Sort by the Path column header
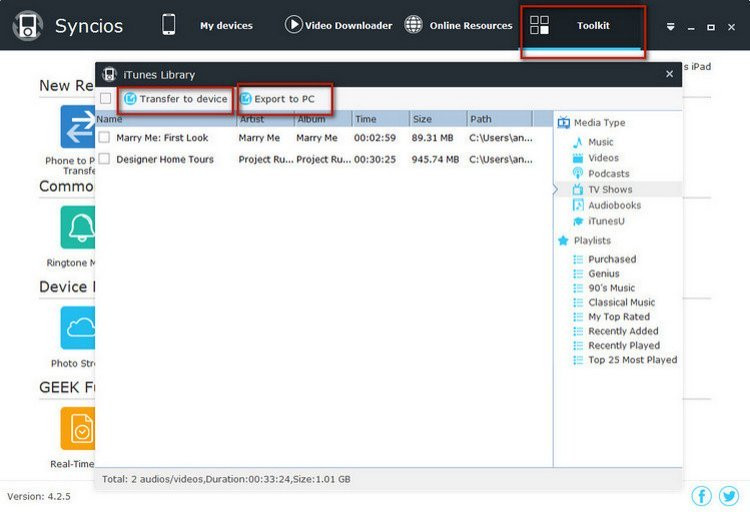750x515 pixels. (499, 119)
